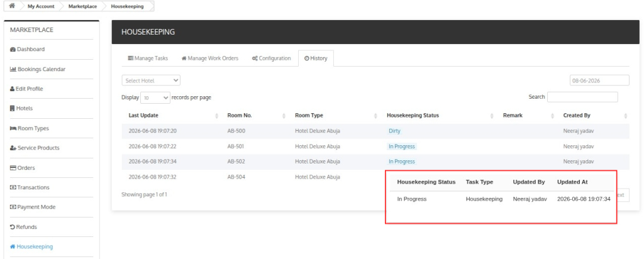644x259 pixels.
Task: Click Showing page 1 of 1 text
Action: tap(144, 194)
